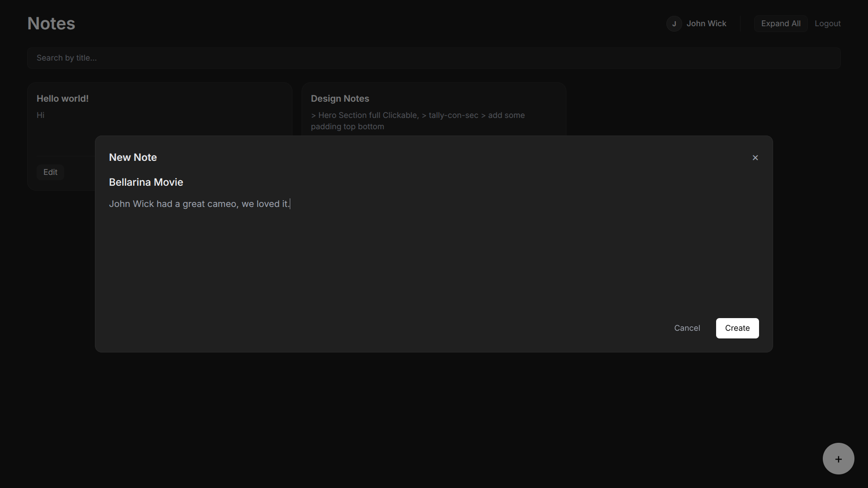The width and height of the screenshot is (868, 488).
Task: Click Edit on Hello world! note
Action: [x=50, y=172]
